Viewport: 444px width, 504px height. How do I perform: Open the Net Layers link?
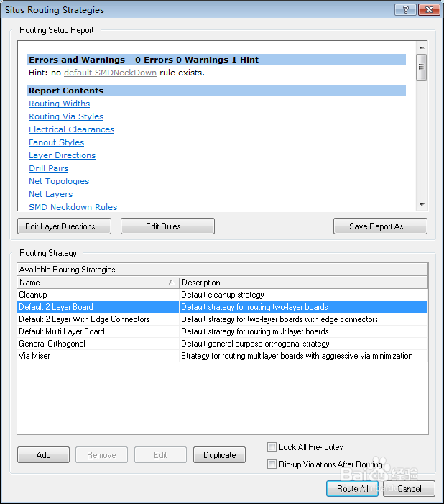(51, 194)
